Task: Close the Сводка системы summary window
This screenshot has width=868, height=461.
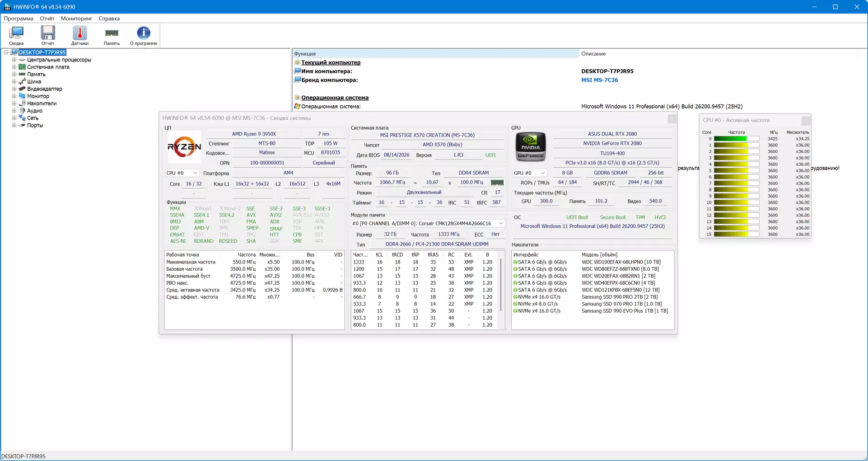Action: (x=672, y=118)
